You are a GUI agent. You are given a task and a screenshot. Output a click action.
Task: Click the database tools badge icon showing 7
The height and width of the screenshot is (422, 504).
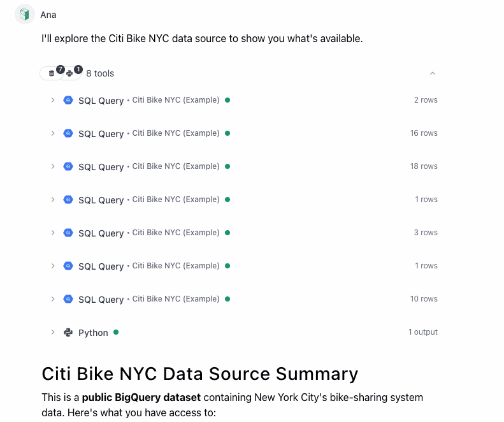52,73
